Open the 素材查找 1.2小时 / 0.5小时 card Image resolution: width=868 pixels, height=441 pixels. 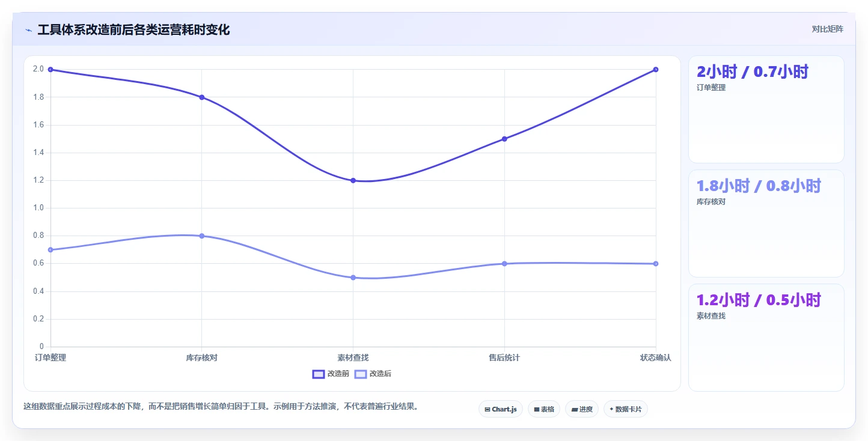click(766, 338)
